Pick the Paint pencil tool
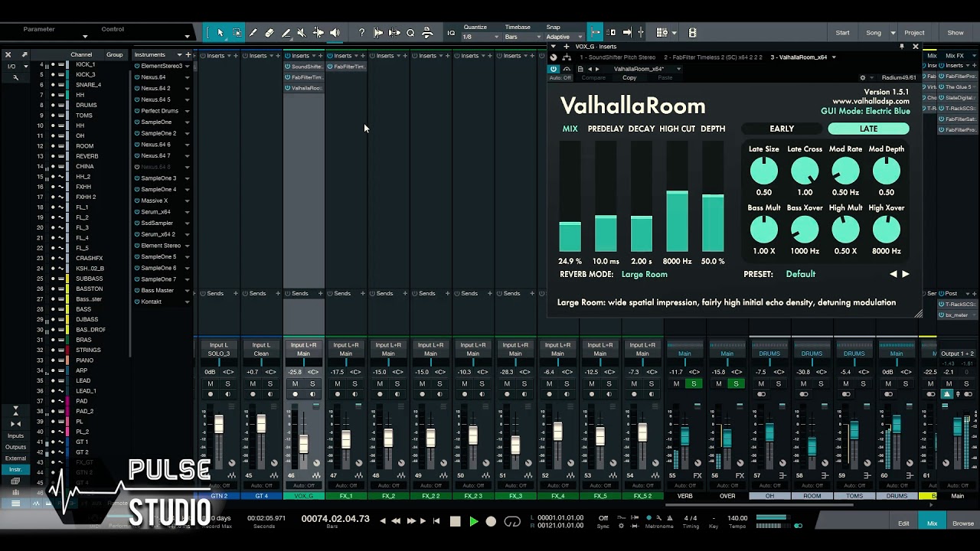Screen dimensions: 980x551 pos(253,33)
